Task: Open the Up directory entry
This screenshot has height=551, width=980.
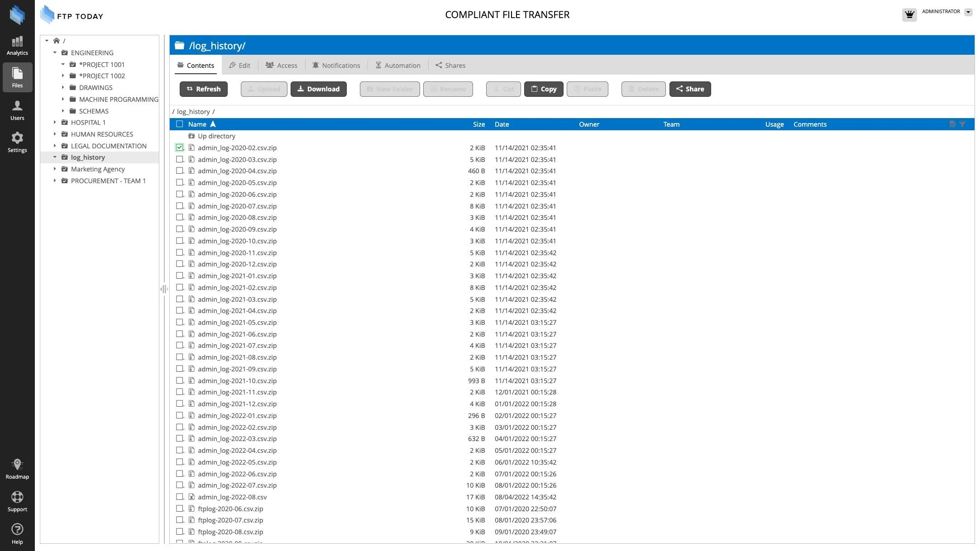Action: tap(216, 136)
